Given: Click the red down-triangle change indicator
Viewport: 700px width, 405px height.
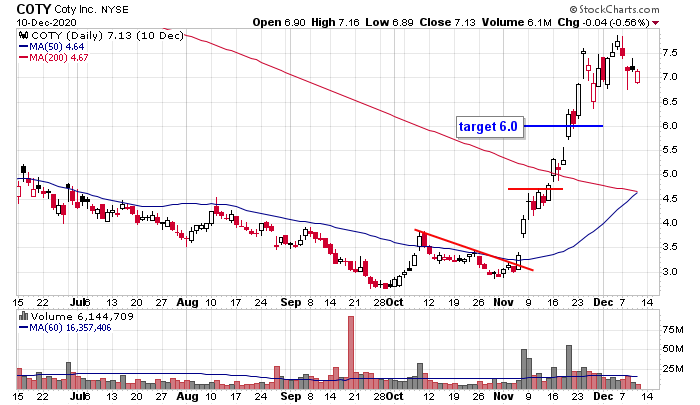Looking at the screenshot, I should (x=655, y=23).
